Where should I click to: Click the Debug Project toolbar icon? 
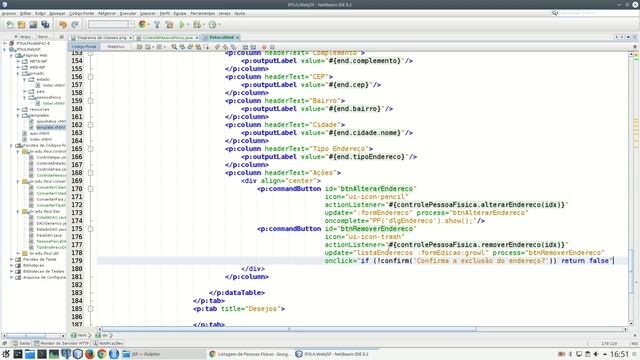[x=197, y=24]
